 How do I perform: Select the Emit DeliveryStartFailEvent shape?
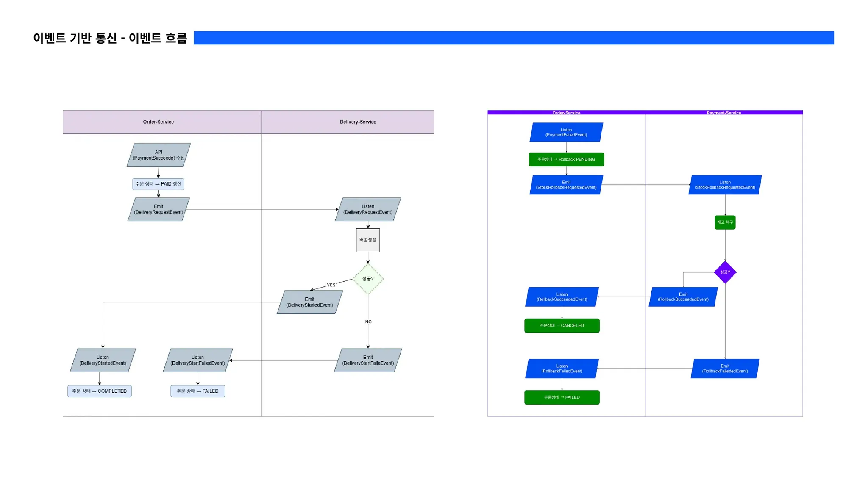click(368, 360)
